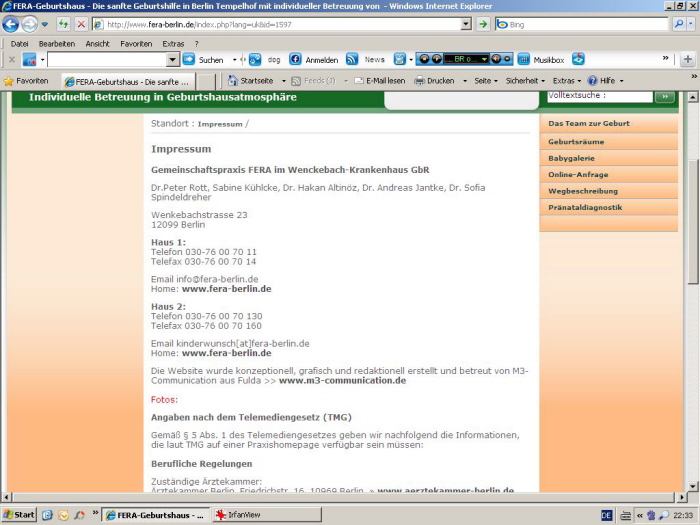The width and height of the screenshot is (700, 525).
Task: Click the red Stop loading icon
Action: [81, 24]
